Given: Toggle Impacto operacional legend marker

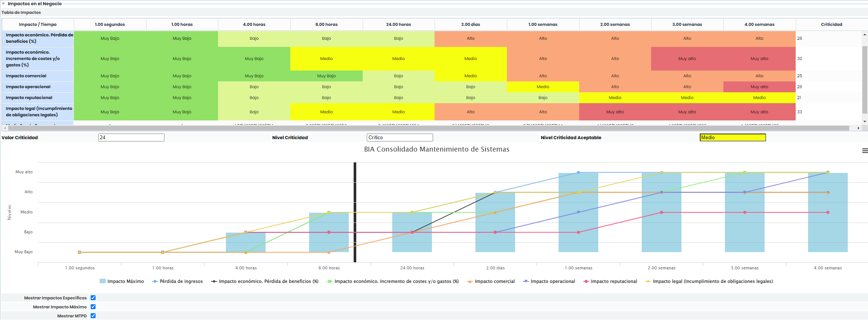Looking at the screenshot, I should [526, 281].
